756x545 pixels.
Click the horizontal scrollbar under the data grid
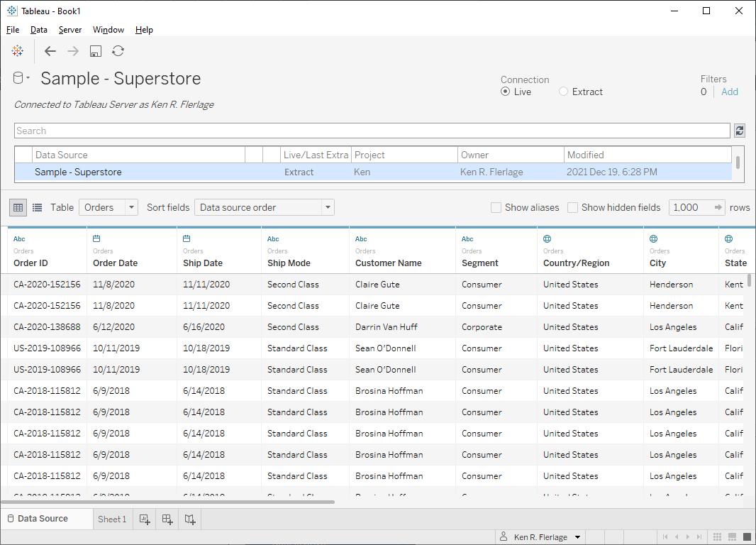point(168,502)
